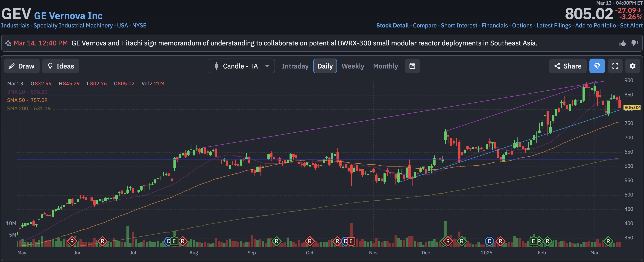Switch to Intraday timeframe
Viewport: 644px width, 262px height.
[295, 66]
